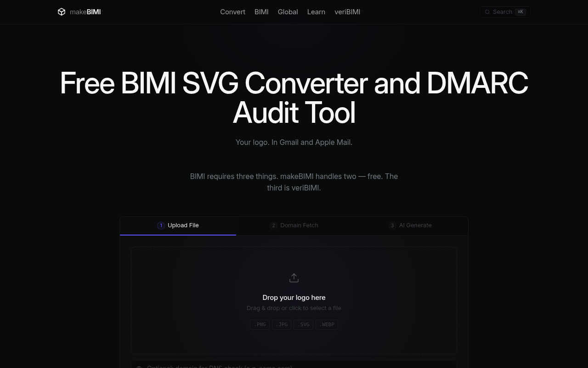The image size is (588, 368).
Task: Go to veriBIMI in the navigation
Action: (348, 12)
